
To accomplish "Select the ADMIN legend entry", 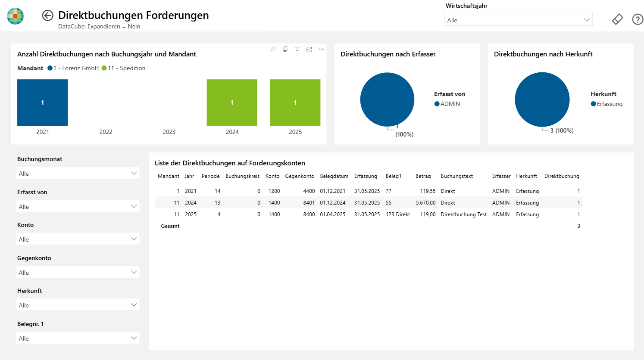I will point(447,104).
